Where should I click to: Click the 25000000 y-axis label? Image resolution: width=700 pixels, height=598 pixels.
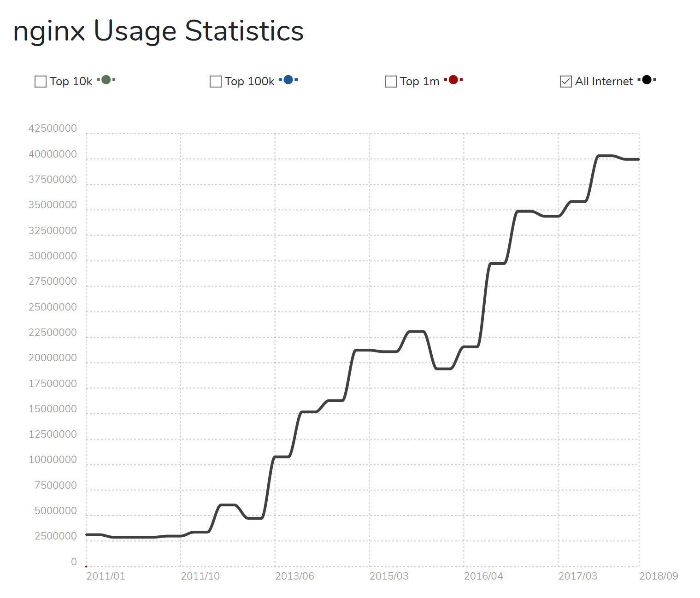(53, 307)
